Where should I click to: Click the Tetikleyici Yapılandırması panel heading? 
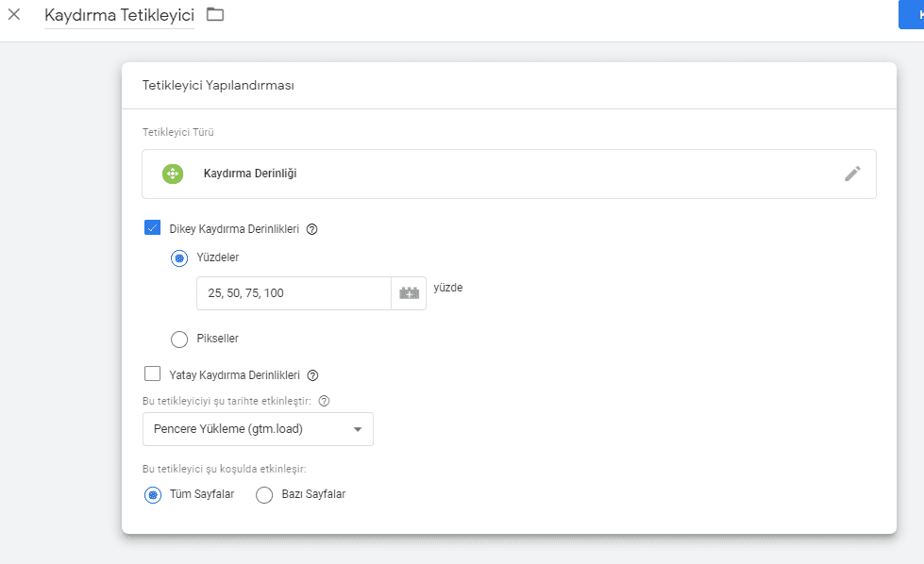pos(218,85)
